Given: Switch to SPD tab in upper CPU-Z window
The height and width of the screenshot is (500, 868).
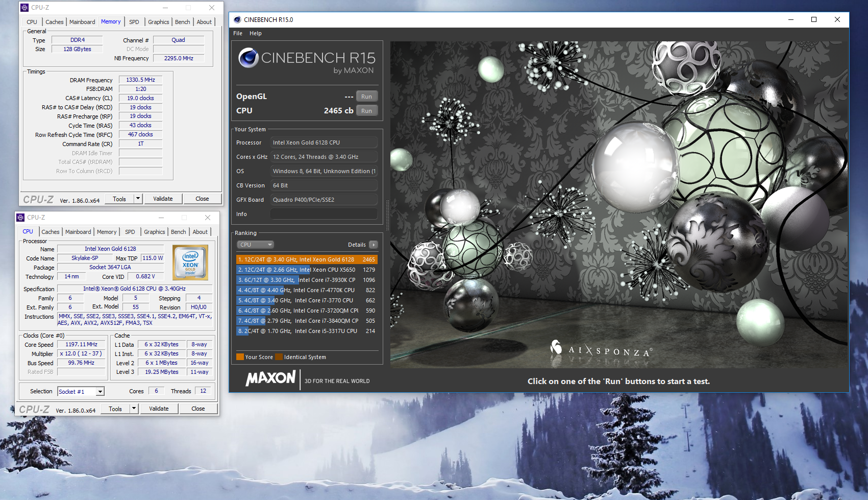Looking at the screenshot, I should 134,22.
